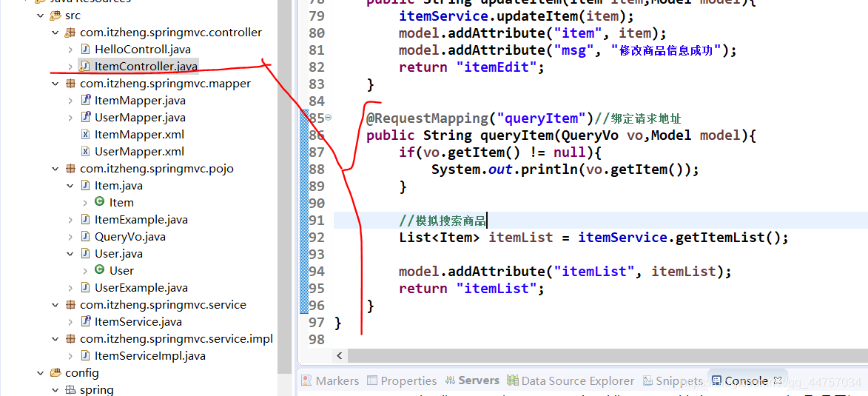Click the src source folder icon
The height and width of the screenshot is (396, 868).
56,16
